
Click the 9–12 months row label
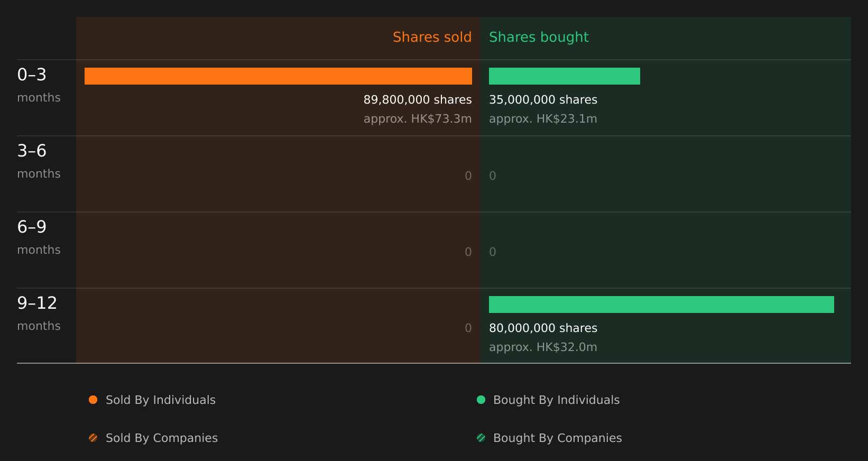[39, 314]
